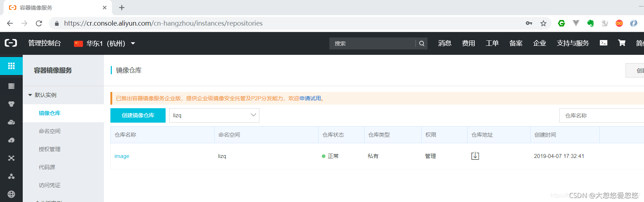Bookmark page with the star icon

tap(543, 23)
